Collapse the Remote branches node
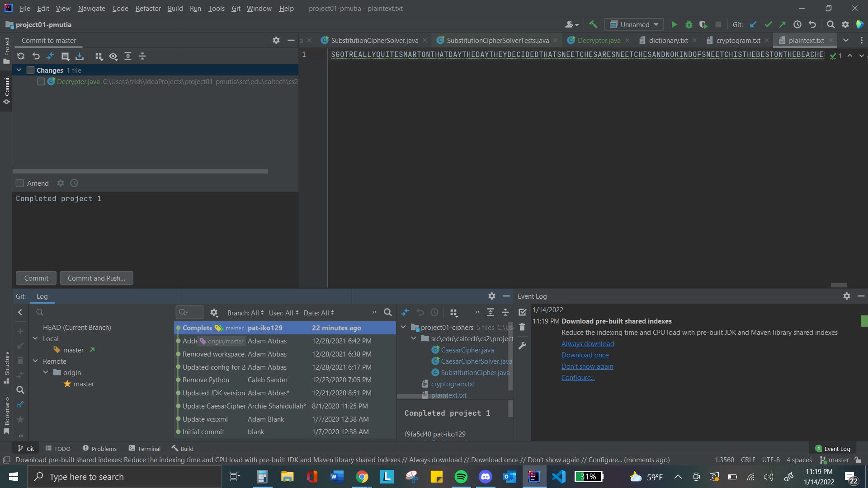This screenshot has height=488, width=868. [x=36, y=361]
